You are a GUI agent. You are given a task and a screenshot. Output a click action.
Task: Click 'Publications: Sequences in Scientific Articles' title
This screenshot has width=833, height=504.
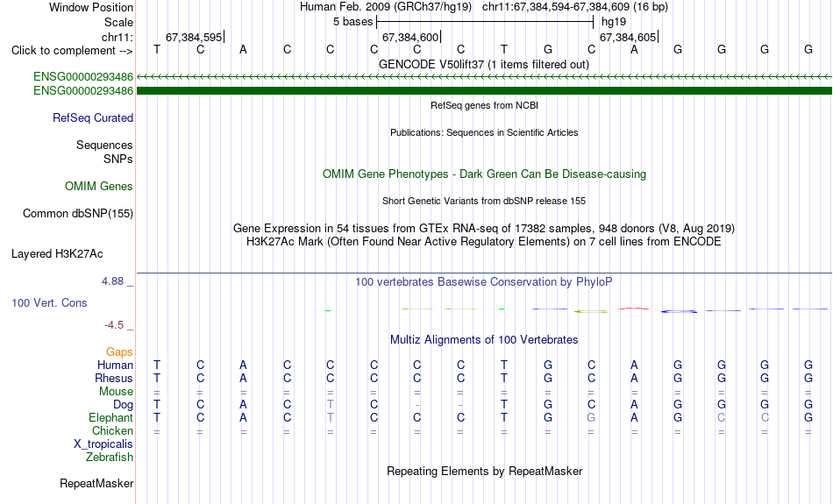coord(484,132)
